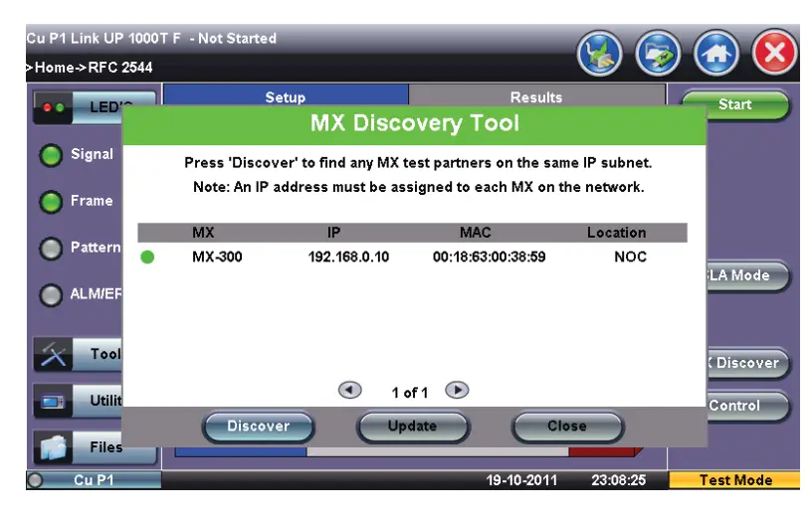Open the network connection icon in header

(x=600, y=54)
